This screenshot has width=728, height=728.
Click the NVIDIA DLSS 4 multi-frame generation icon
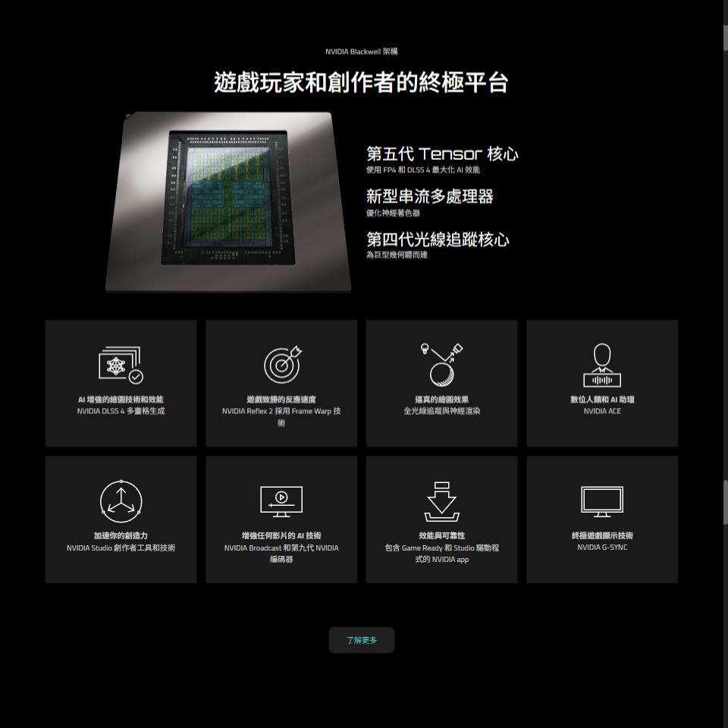tap(121, 364)
